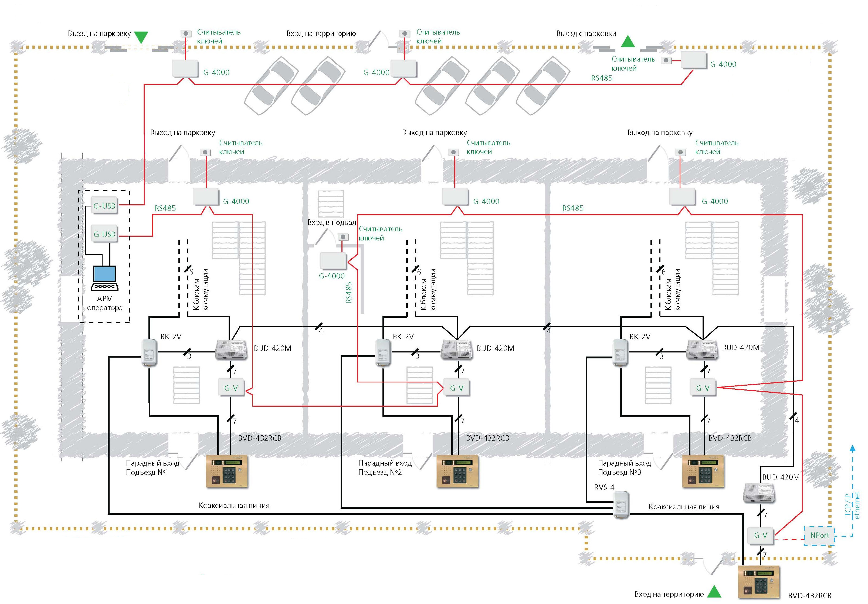
Task: Click the RVS-4 device icon
Action: pyautogui.click(x=622, y=505)
